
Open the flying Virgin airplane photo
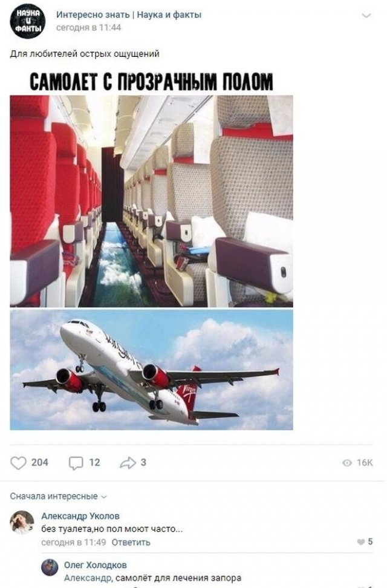click(x=152, y=370)
